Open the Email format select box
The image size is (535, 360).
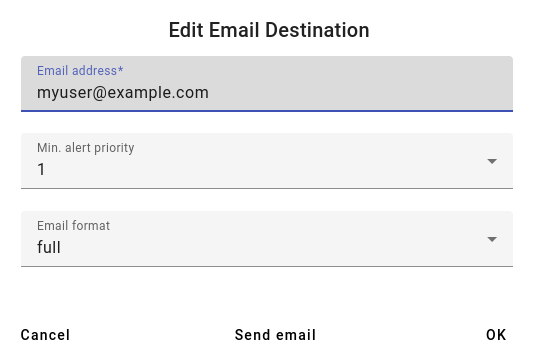tap(267, 239)
